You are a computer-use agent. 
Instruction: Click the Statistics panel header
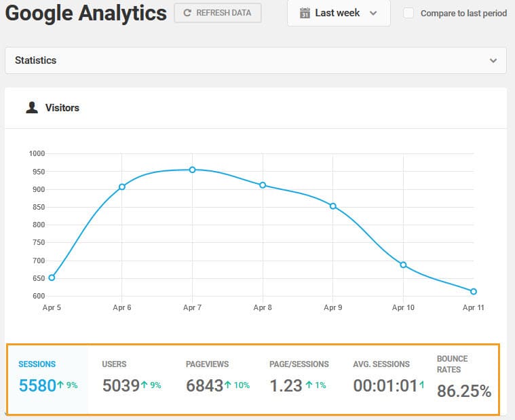coord(256,60)
